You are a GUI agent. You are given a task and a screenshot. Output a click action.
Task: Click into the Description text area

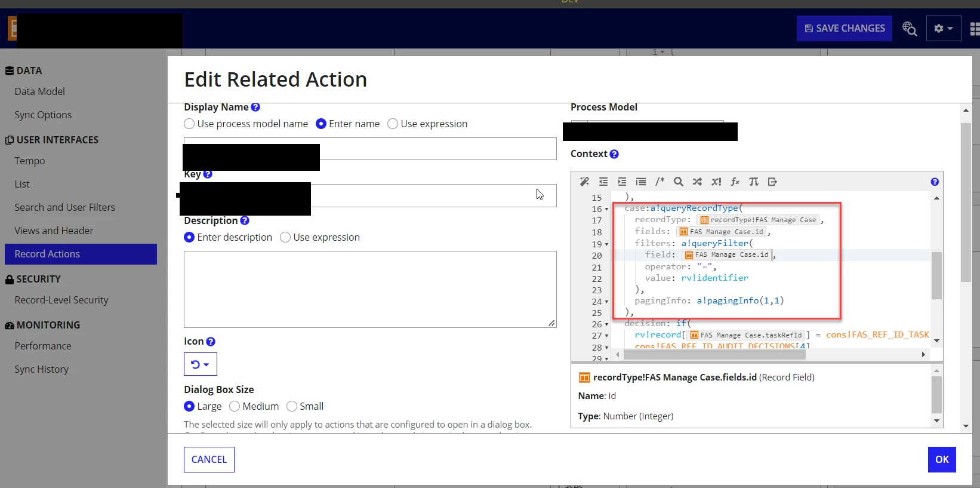click(x=370, y=289)
